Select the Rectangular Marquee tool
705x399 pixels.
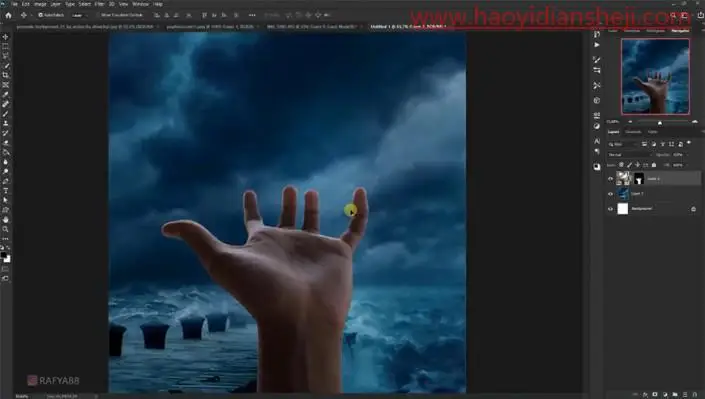[x=5, y=46]
